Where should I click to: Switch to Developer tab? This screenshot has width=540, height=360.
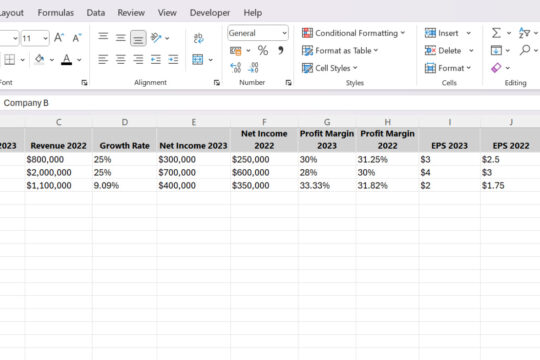(x=210, y=13)
